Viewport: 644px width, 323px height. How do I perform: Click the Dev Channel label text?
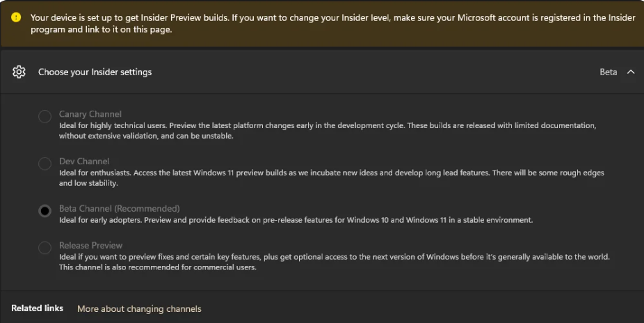pyautogui.click(x=84, y=161)
